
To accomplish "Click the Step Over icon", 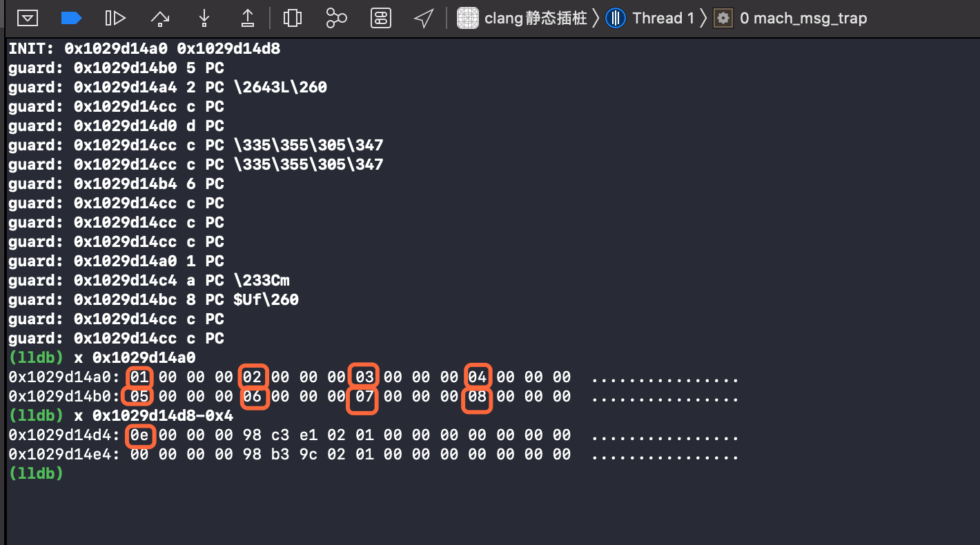I will [160, 18].
